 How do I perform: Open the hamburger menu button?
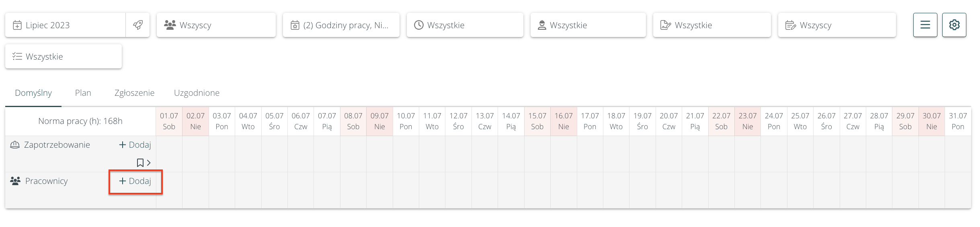925,25
